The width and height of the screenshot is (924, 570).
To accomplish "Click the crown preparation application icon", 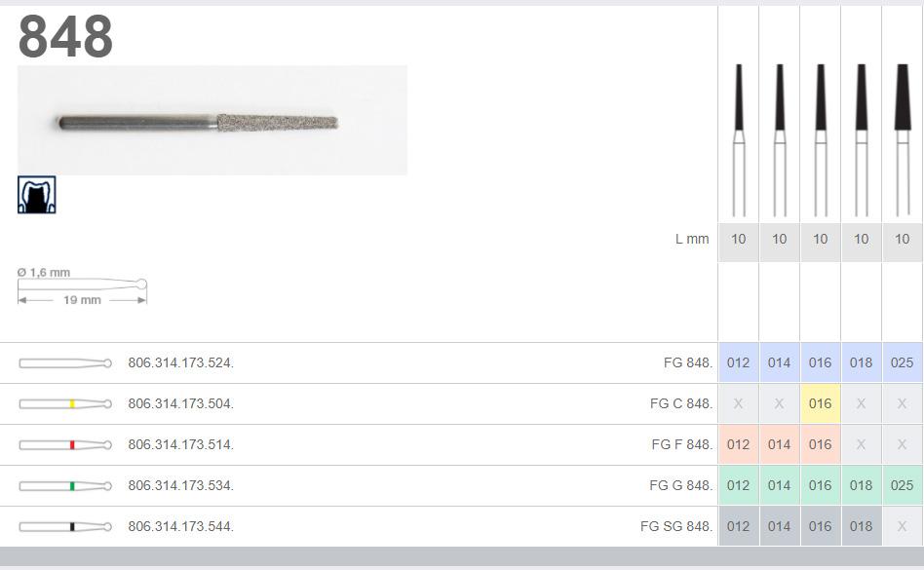I will pos(37,195).
